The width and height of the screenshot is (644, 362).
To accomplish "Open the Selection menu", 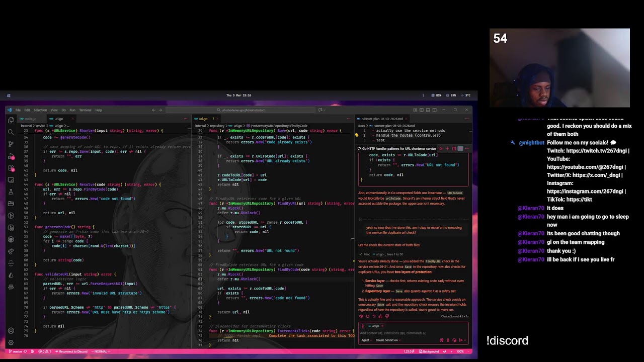I will [x=40, y=110].
